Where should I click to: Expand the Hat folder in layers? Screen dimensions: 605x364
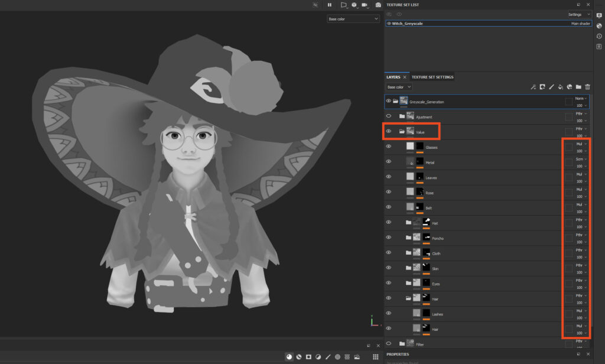408,223
